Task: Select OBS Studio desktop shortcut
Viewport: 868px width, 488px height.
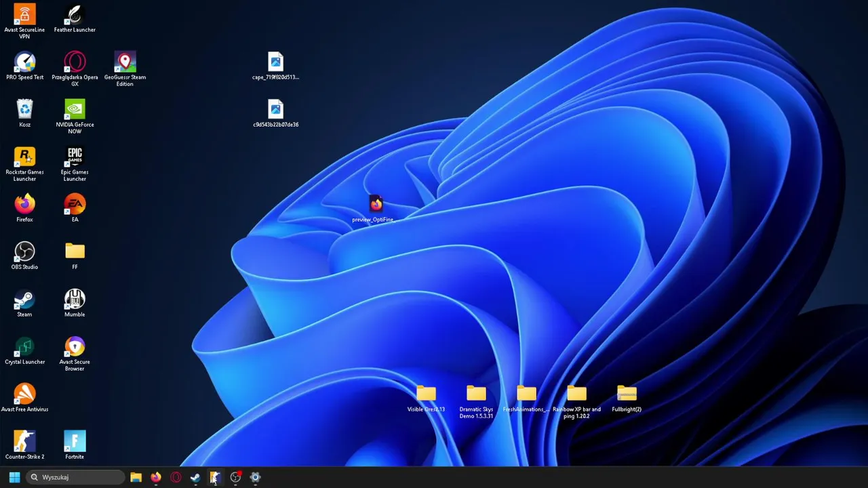Action: [24, 256]
